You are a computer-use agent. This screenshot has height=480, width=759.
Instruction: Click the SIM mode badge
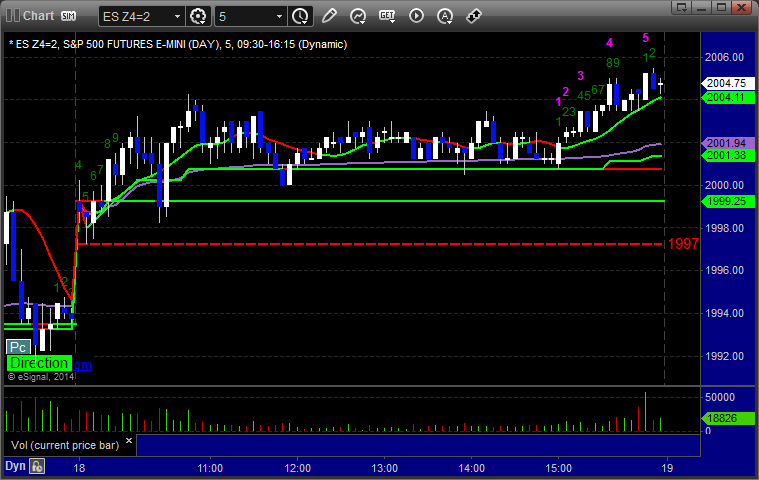coord(68,16)
